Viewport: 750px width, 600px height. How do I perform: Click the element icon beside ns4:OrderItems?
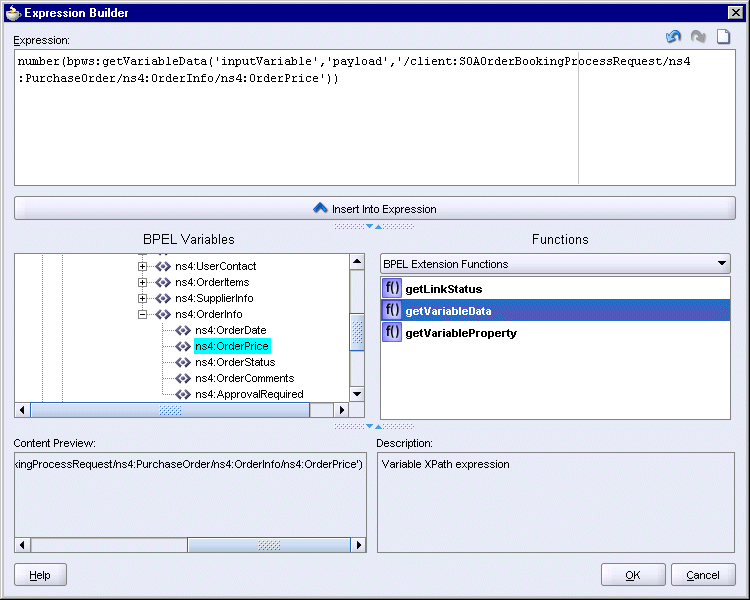click(163, 282)
